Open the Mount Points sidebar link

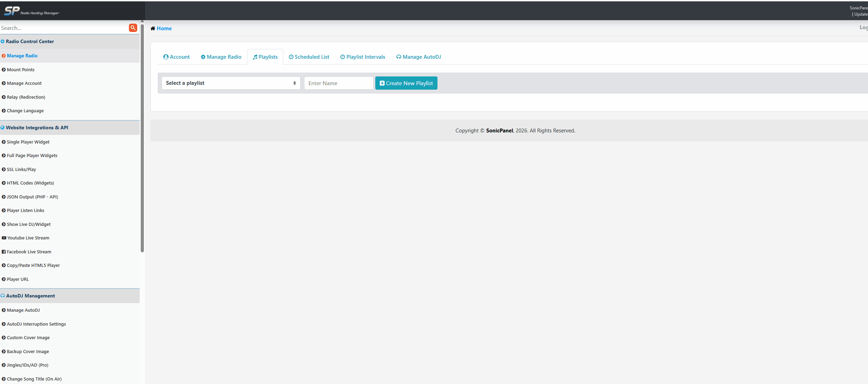click(x=21, y=70)
